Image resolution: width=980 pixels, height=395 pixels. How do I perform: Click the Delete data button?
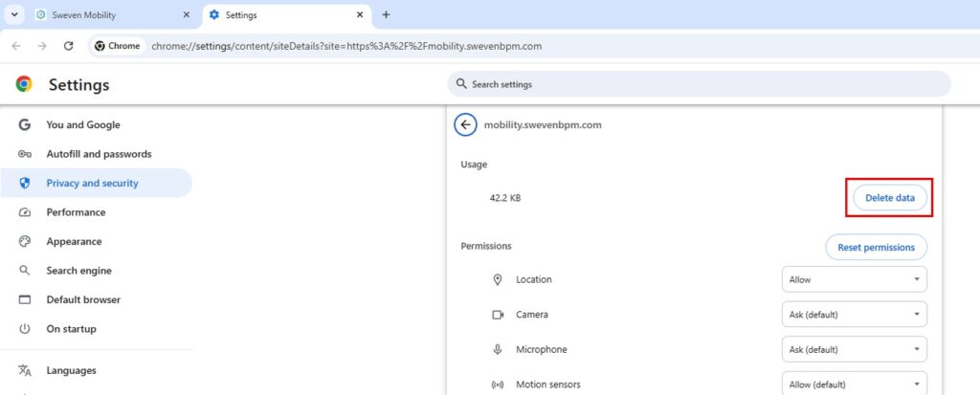889,197
